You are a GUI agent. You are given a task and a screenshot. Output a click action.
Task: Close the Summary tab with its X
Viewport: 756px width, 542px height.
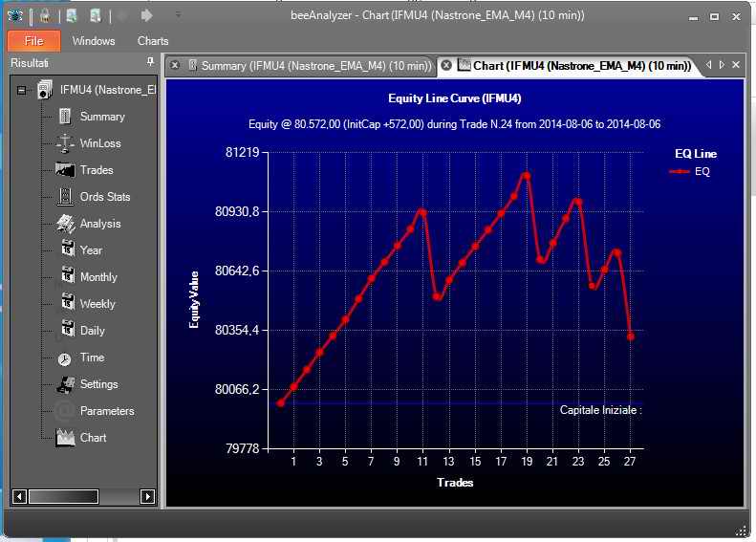[x=175, y=65]
